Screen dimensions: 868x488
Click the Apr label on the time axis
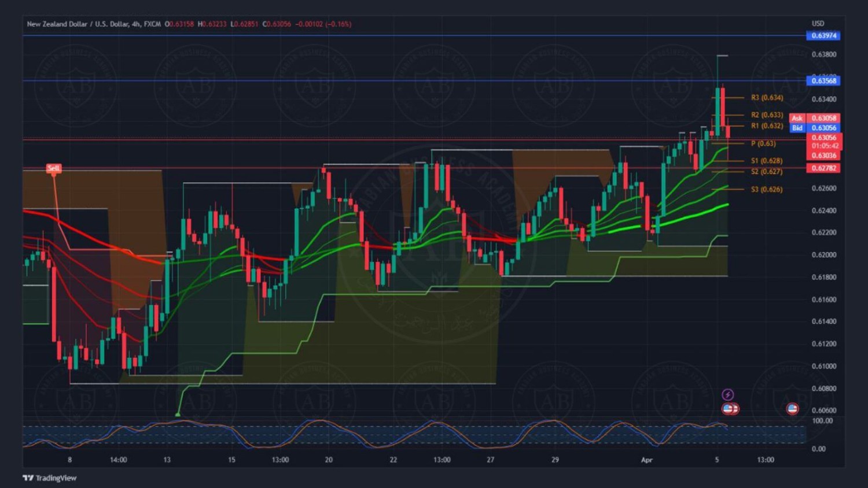coord(647,460)
